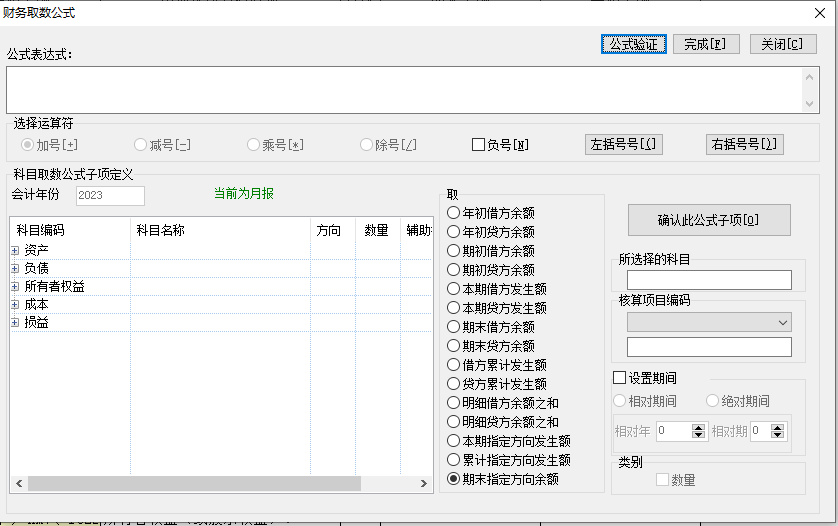Click the 公式验证 button

tap(633, 44)
